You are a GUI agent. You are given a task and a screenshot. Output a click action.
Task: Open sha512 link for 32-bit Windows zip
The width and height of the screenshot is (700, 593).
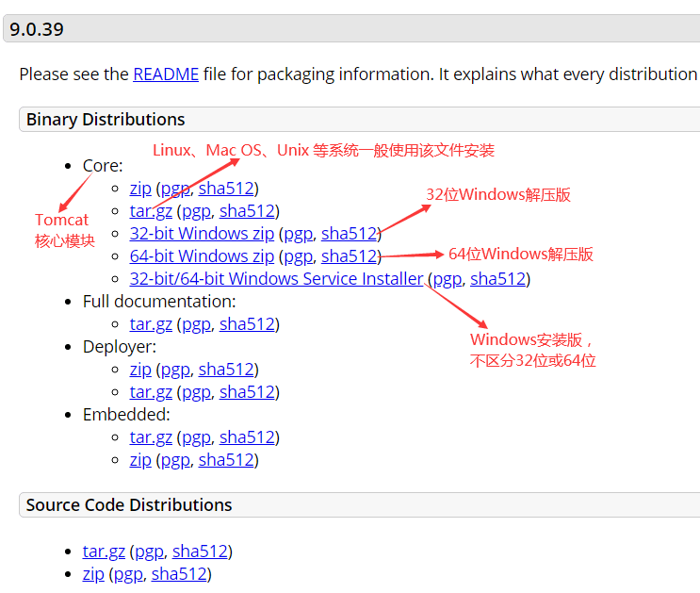[350, 234]
